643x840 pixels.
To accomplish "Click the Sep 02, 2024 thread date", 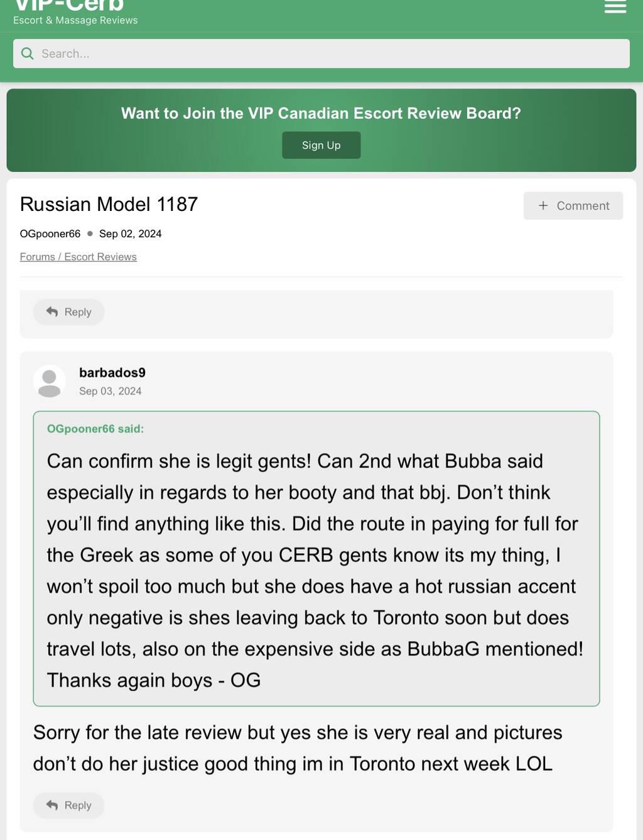I will [x=131, y=234].
